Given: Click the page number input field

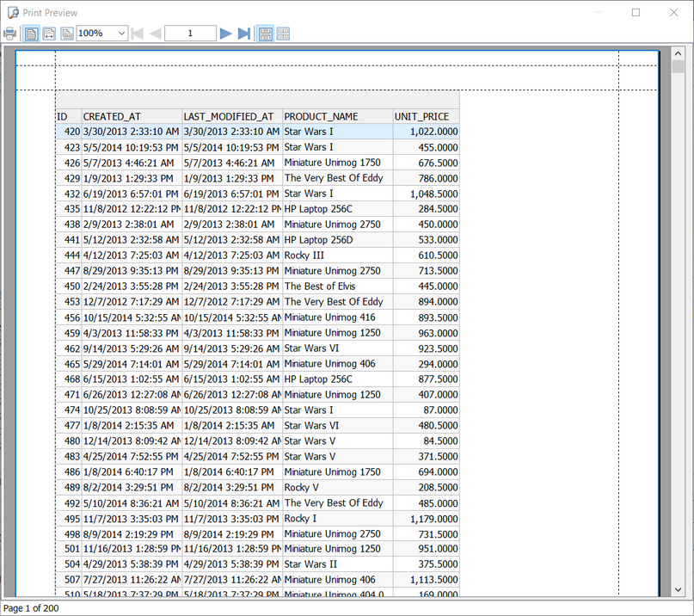Looking at the screenshot, I should (190, 34).
